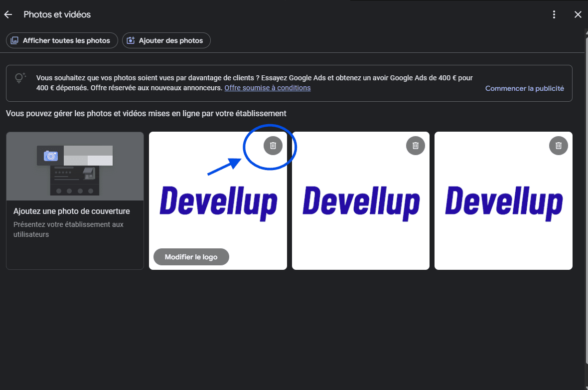588x390 pixels.
Task: Click the lightbulb icon in the Ads banner
Action: click(20, 77)
